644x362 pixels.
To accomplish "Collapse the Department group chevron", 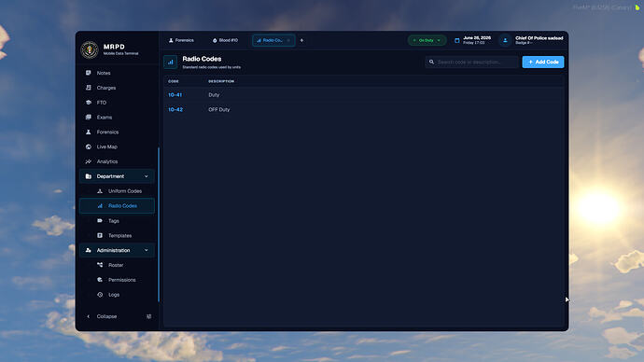I will tap(147, 176).
